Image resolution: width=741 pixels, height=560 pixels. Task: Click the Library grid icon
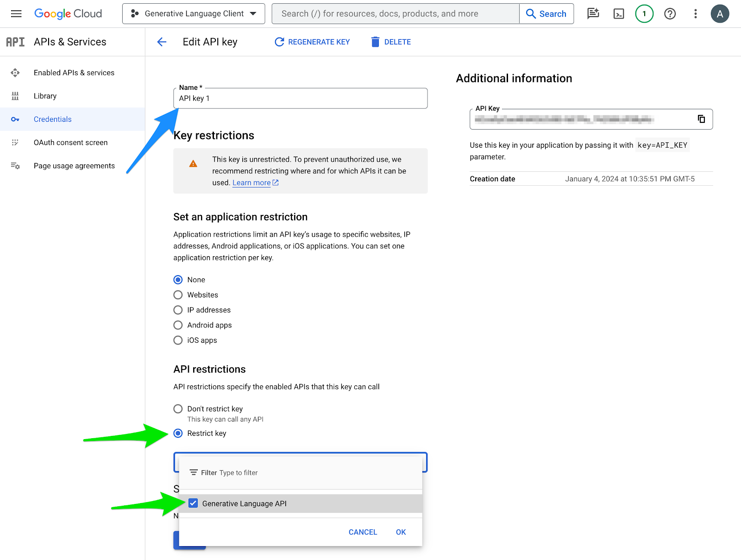(15, 96)
